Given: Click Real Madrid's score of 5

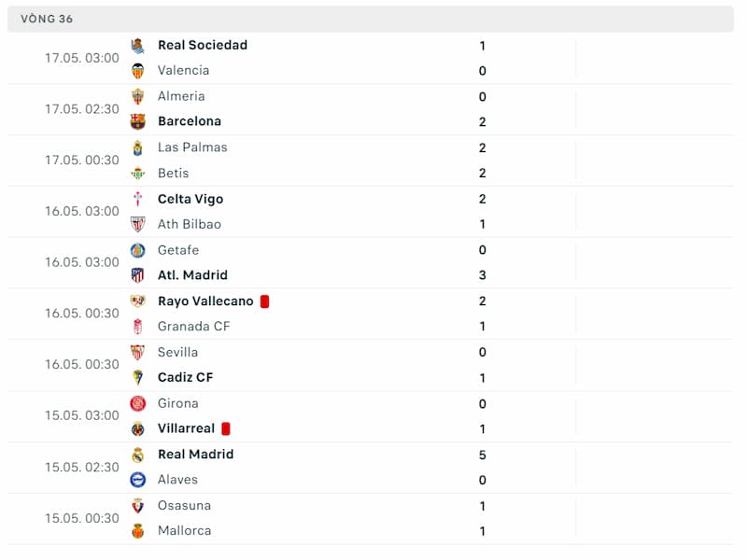Looking at the screenshot, I should (x=483, y=455).
